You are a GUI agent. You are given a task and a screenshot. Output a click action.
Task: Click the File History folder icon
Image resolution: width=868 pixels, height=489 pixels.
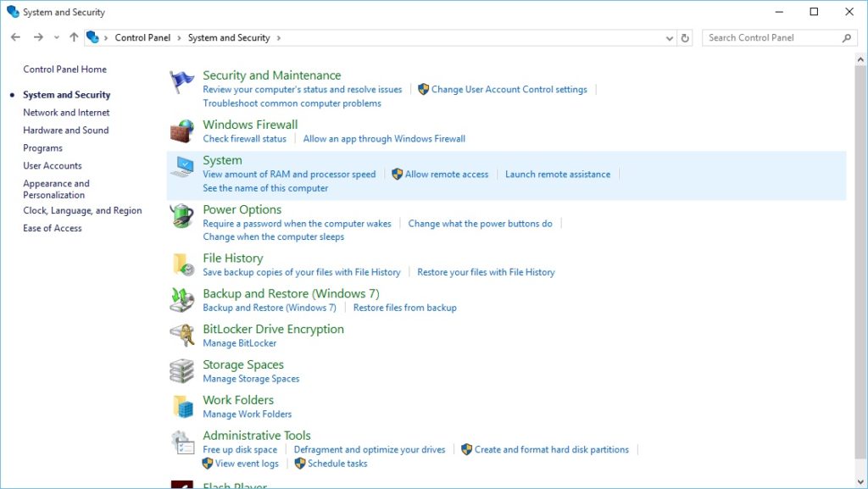point(181,264)
